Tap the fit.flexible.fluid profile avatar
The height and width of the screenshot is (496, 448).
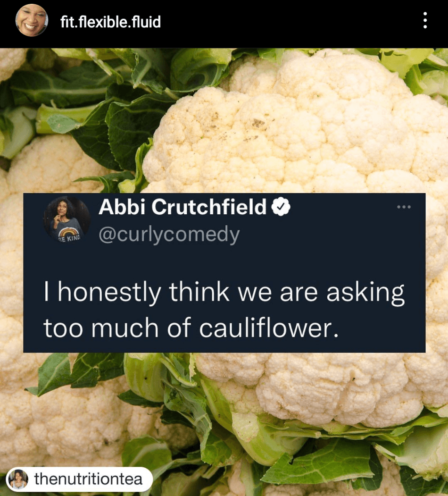[32, 20]
